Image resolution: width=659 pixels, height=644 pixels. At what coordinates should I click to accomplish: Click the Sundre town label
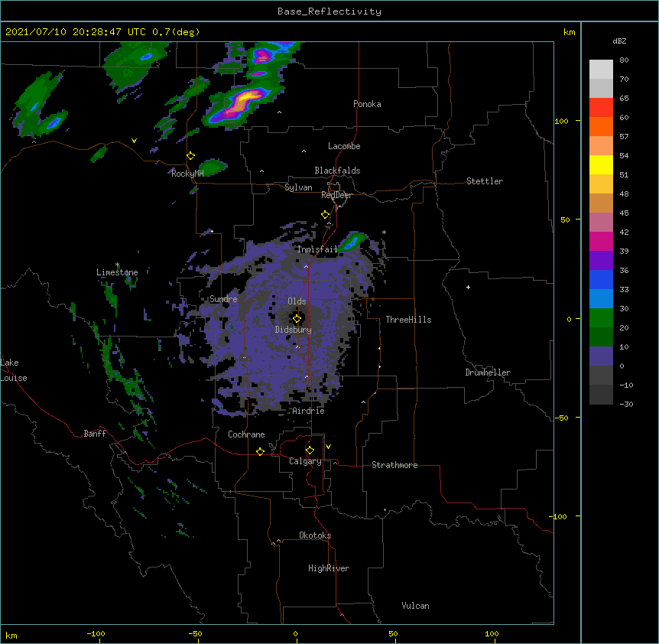pos(223,299)
